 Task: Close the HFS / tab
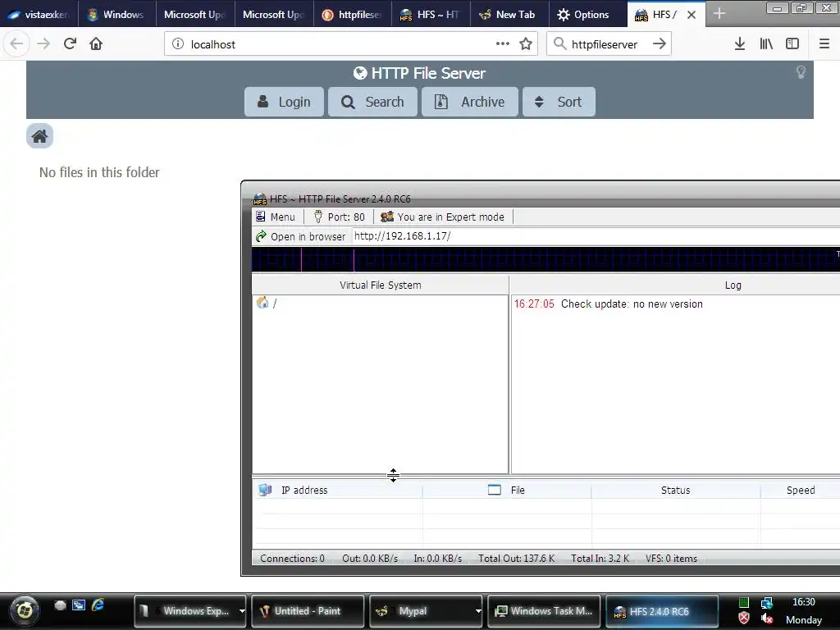692,15
